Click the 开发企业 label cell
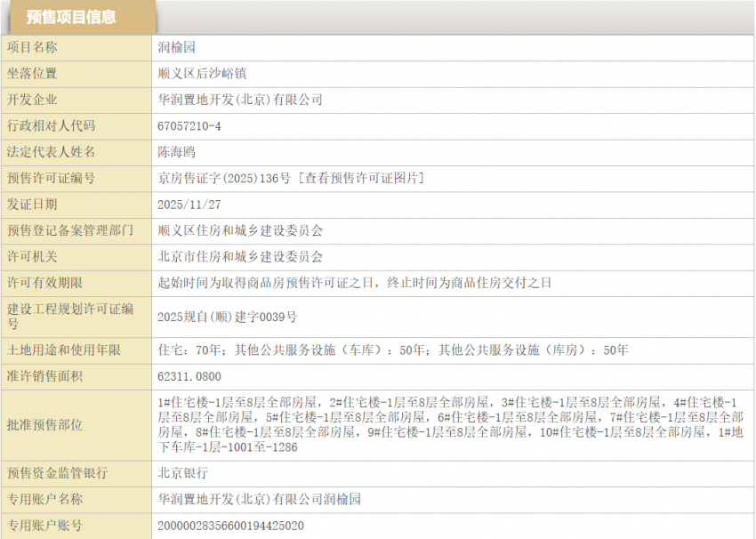Image resolution: width=756 pixels, height=539 pixels. click(76, 101)
